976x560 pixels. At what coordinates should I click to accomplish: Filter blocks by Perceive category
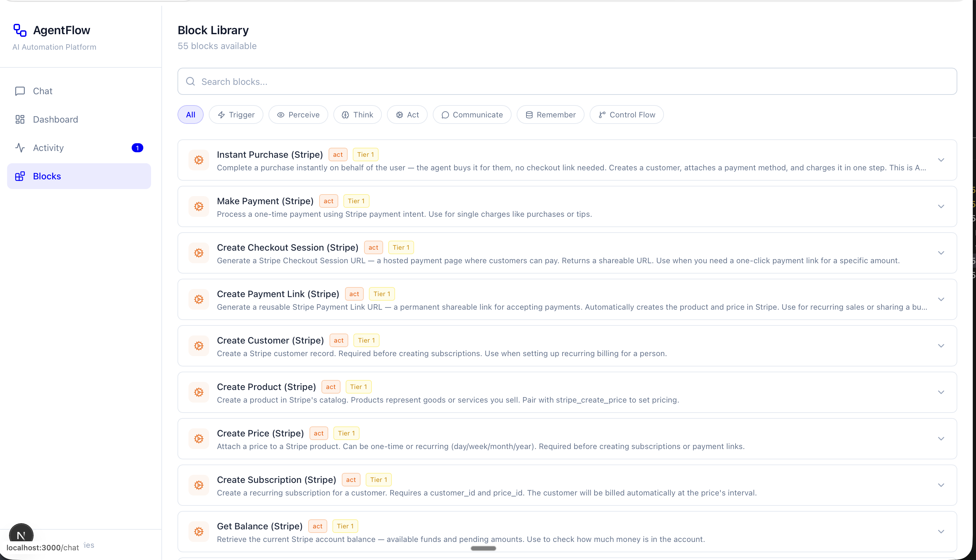pyautogui.click(x=298, y=115)
